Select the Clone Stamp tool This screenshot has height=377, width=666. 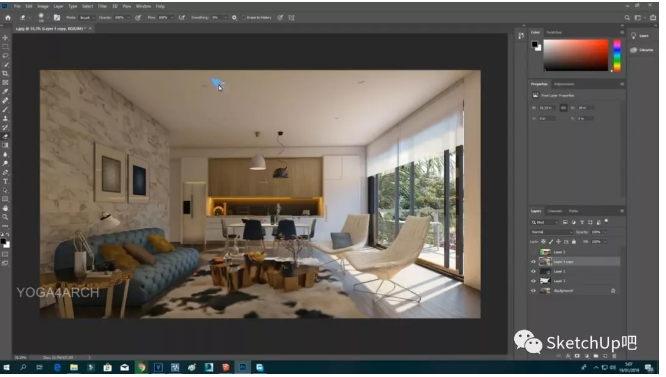coord(5,118)
